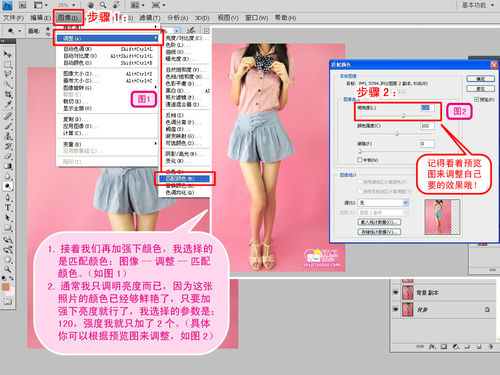Image resolution: width=500 pixels, height=375 pixels.
Task: Click the create new layer icon
Action: 479,347
